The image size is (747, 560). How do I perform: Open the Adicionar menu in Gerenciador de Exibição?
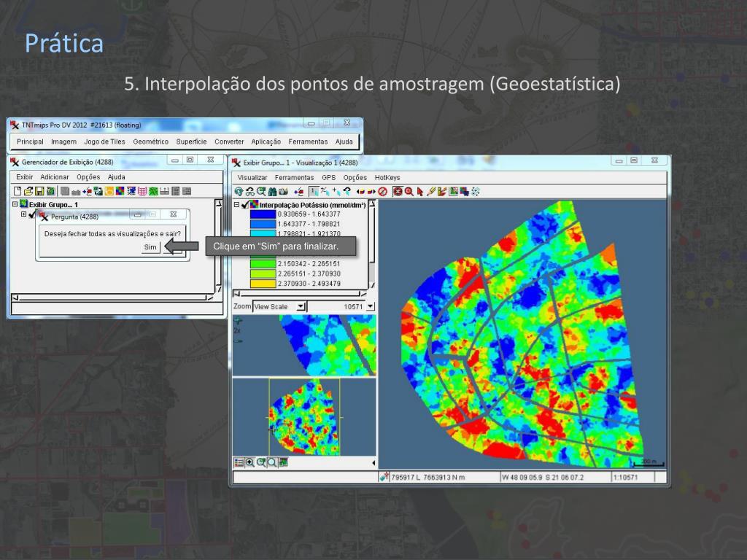tap(55, 176)
